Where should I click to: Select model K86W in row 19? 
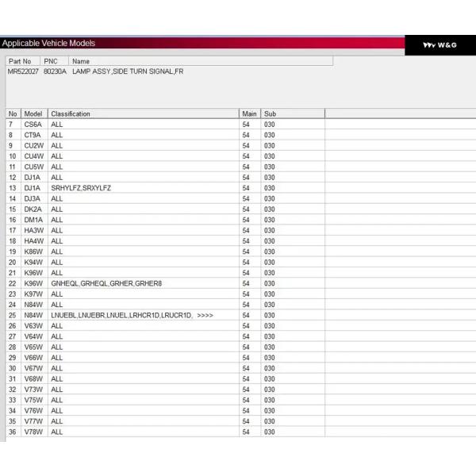coord(33,252)
